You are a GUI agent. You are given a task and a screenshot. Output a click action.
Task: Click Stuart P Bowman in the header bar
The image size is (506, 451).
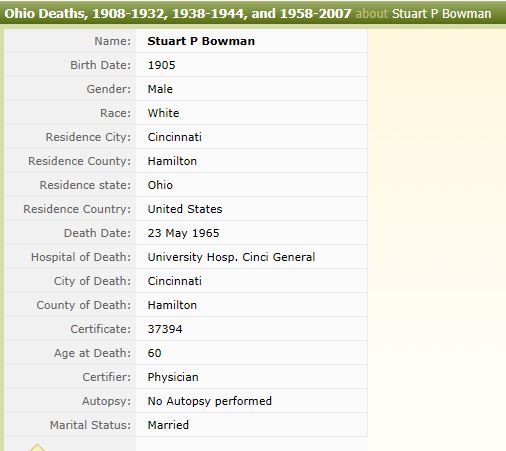pyautogui.click(x=441, y=14)
